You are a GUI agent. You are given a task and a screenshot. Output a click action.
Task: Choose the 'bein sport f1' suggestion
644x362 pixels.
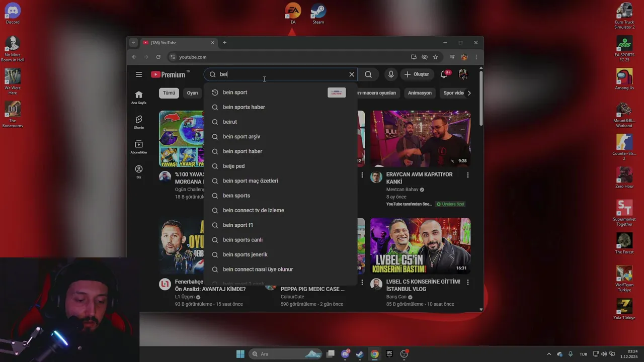[280, 225]
